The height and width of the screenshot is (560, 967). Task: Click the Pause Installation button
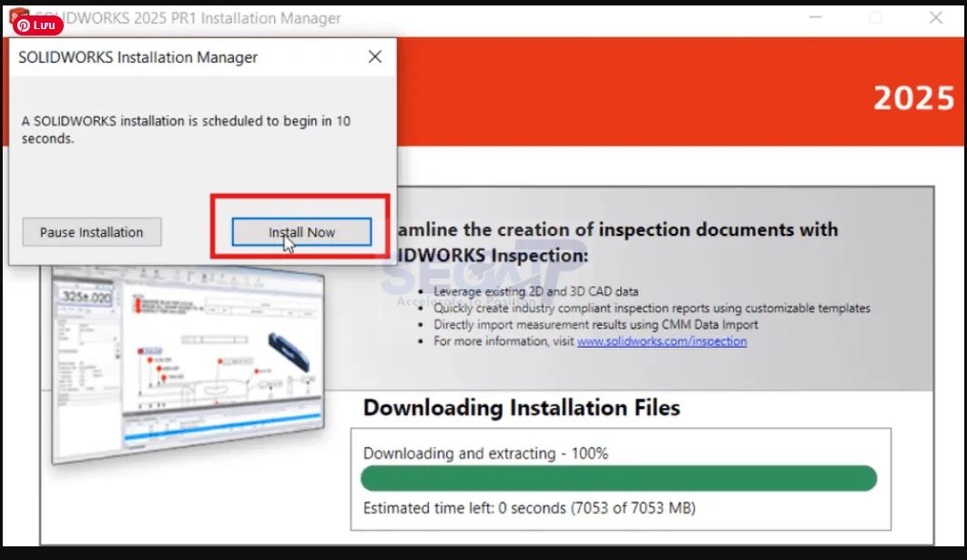click(91, 231)
